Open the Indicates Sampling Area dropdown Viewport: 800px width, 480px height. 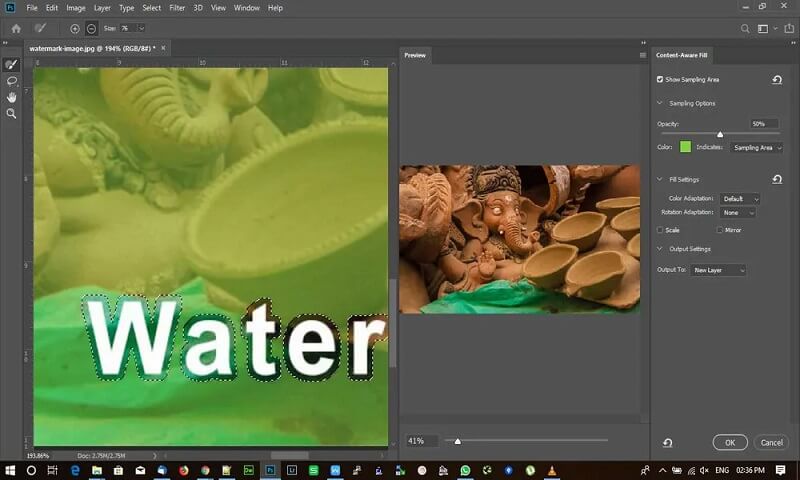pos(756,147)
